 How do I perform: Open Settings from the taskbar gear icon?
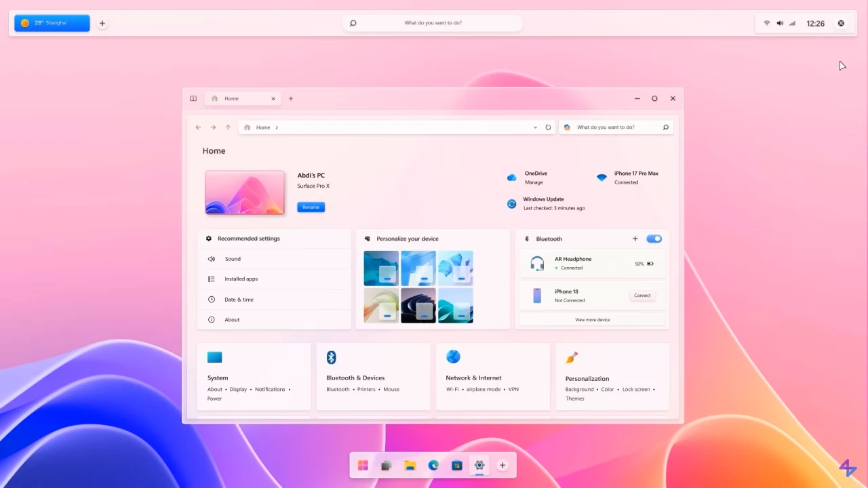479,465
